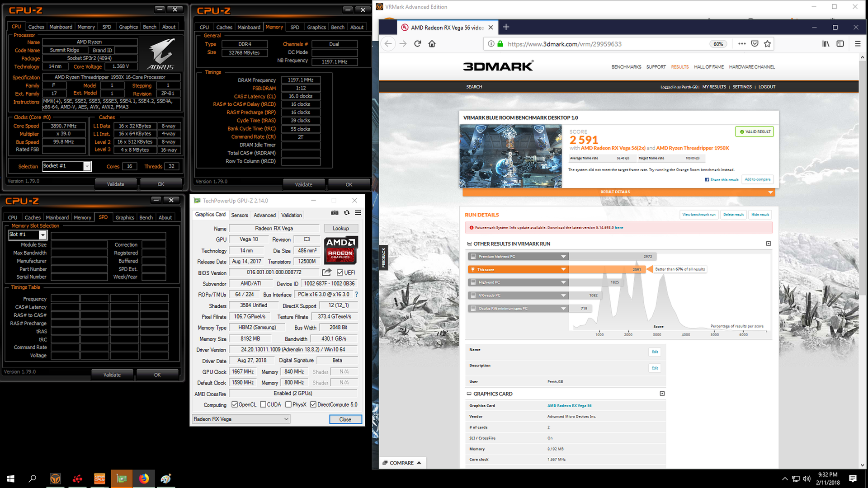The width and height of the screenshot is (868, 488).
Task: Click site information icon in address bar
Action: tap(491, 44)
